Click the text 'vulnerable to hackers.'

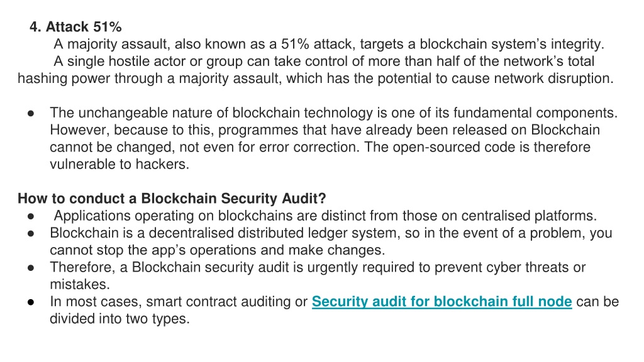(119, 164)
